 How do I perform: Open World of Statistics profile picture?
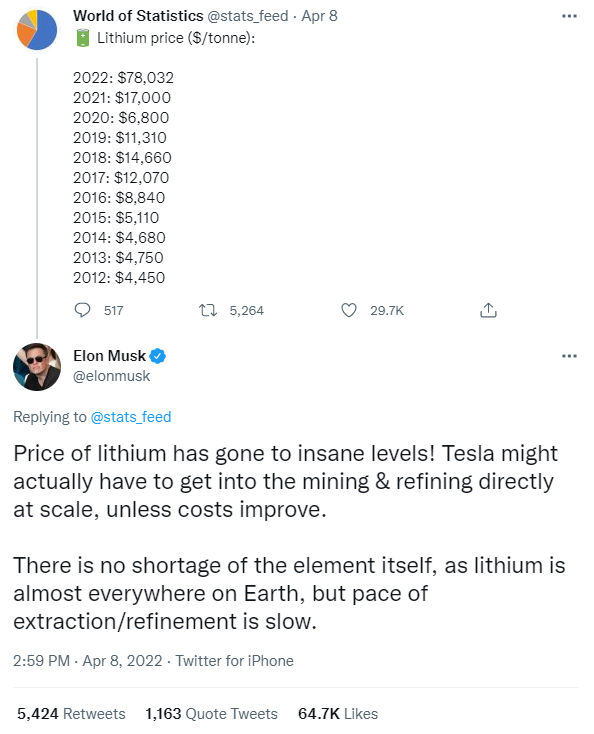pos(37,30)
